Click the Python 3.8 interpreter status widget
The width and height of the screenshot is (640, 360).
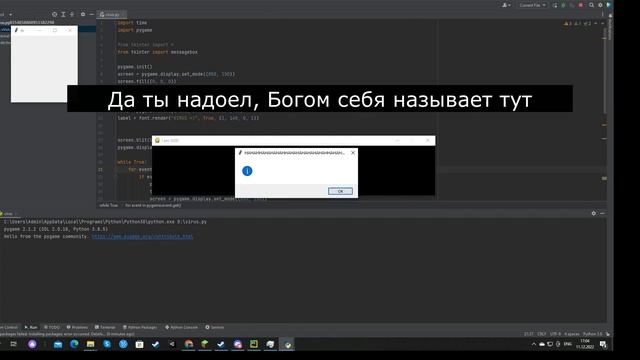(593, 334)
